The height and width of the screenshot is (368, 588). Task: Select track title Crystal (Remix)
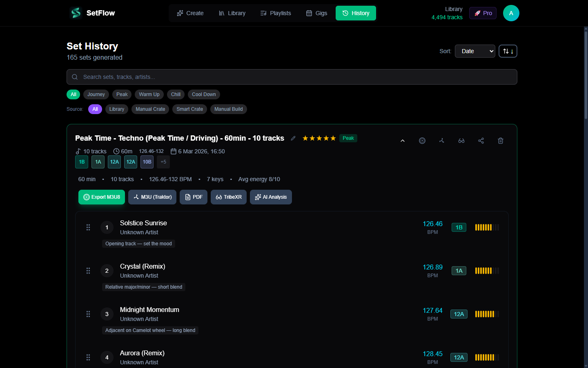pos(143,266)
